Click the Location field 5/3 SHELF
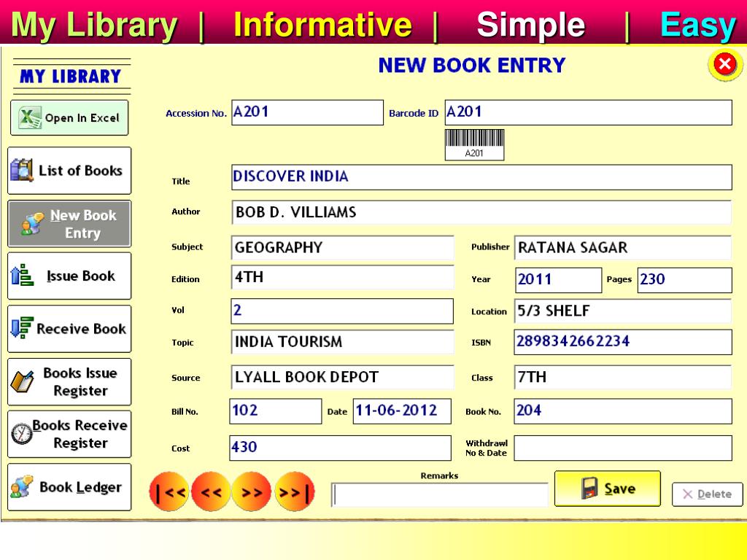The image size is (747, 560). click(623, 311)
